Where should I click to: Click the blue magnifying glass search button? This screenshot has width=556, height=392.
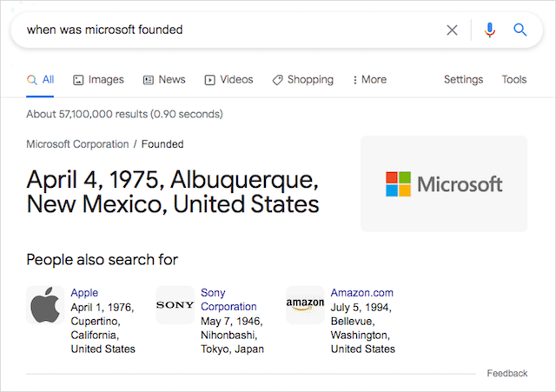[520, 30]
